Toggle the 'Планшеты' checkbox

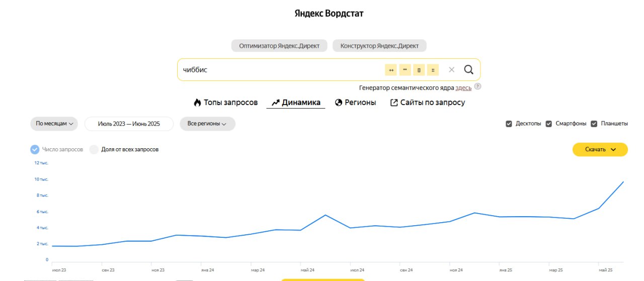click(x=594, y=124)
